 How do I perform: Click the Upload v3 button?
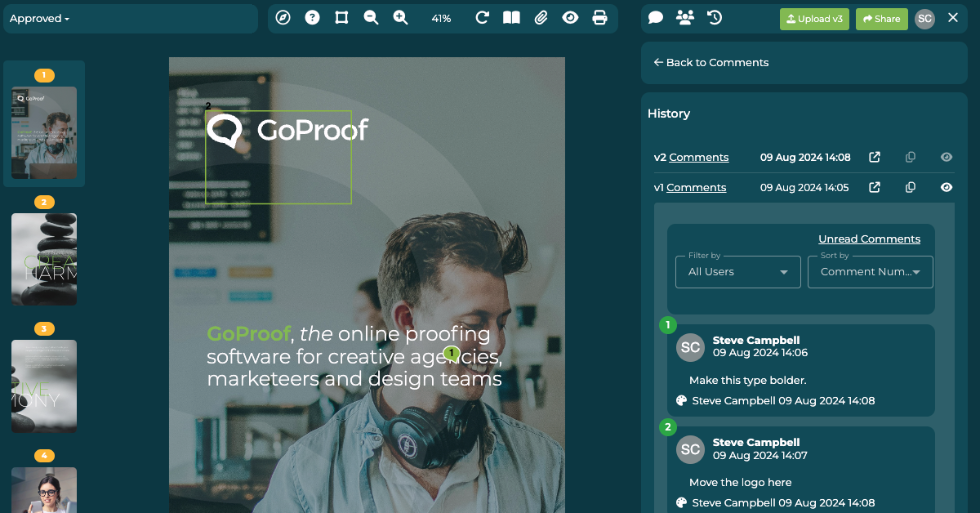click(x=814, y=19)
